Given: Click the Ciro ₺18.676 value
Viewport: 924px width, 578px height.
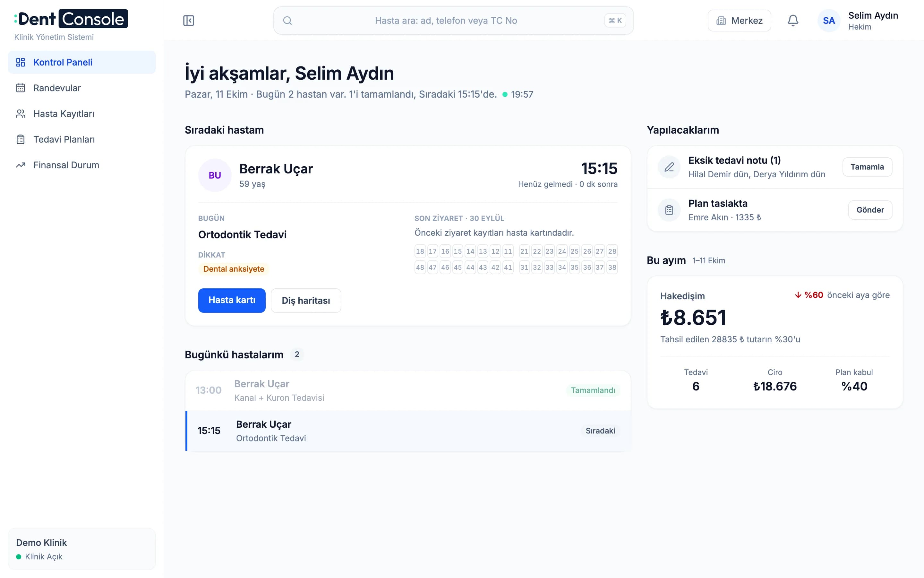Looking at the screenshot, I should click(x=775, y=387).
